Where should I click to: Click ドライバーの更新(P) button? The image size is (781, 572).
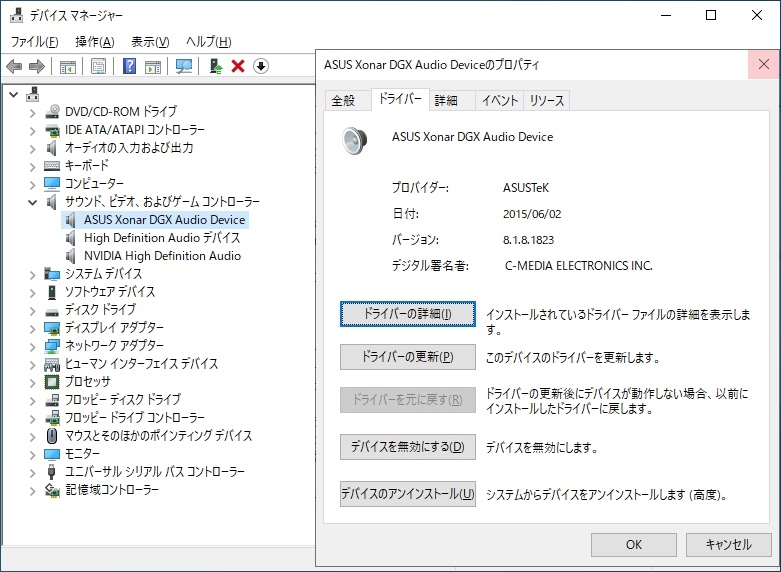pyautogui.click(x=407, y=357)
